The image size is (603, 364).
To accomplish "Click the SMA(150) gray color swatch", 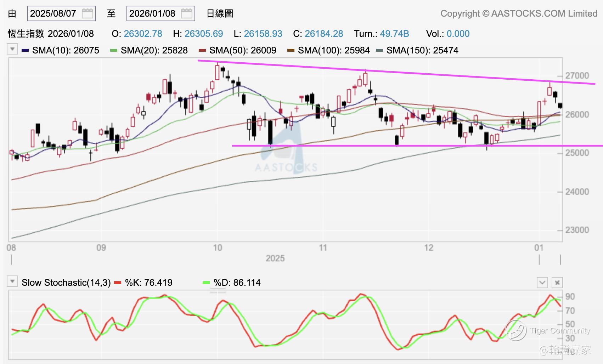I will [x=379, y=51].
